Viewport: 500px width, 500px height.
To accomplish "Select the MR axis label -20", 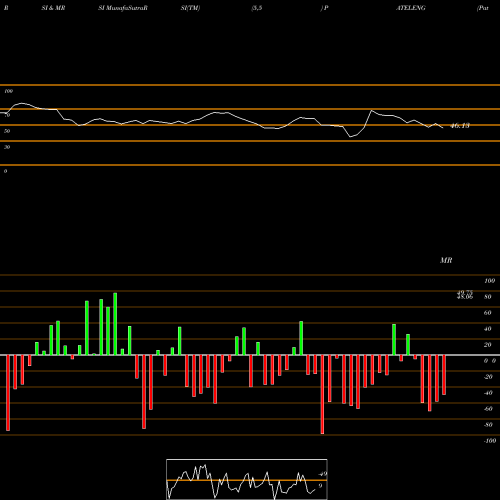I will tap(488, 377).
